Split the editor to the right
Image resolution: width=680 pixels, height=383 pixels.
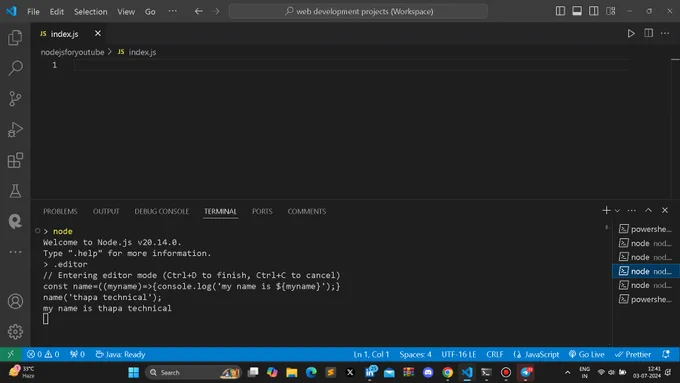point(648,33)
